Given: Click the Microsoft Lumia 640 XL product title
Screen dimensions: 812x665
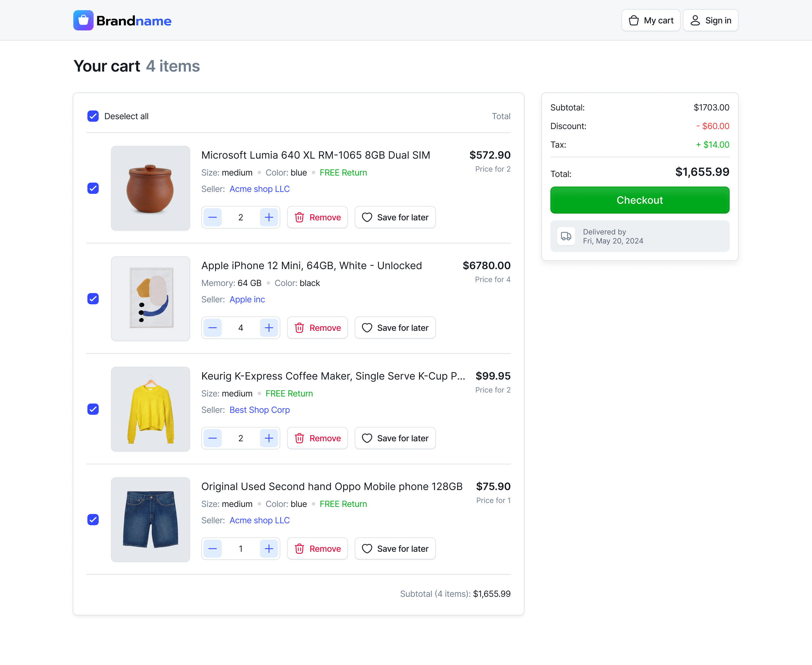Looking at the screenshot, I should coord(316,155).
